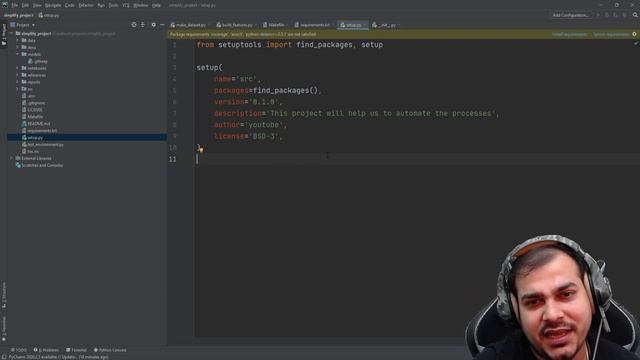Expand the notebooks folder
The image size is (640, 360).
tap(17, 68)
